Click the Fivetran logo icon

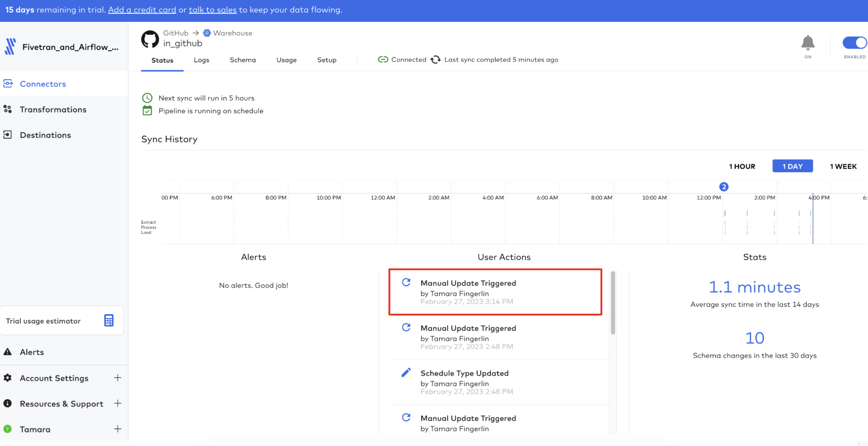(10, 46)
